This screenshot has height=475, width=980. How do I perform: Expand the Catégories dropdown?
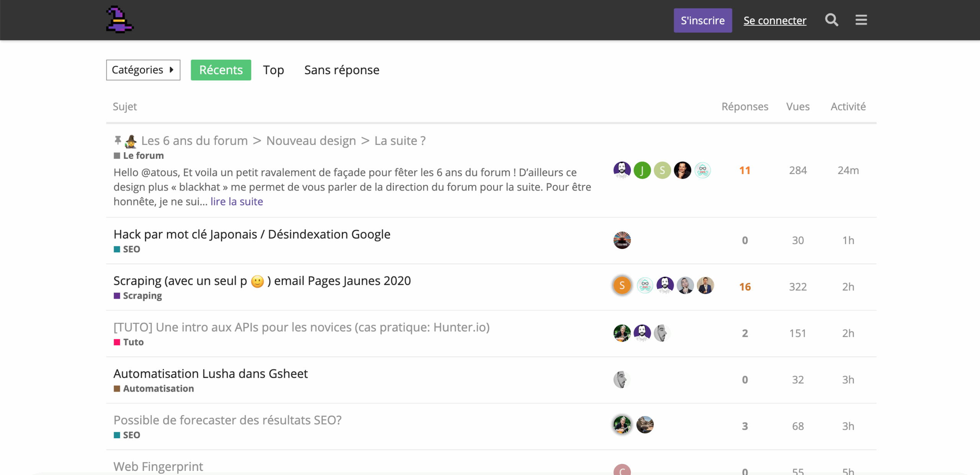(143, 70)
